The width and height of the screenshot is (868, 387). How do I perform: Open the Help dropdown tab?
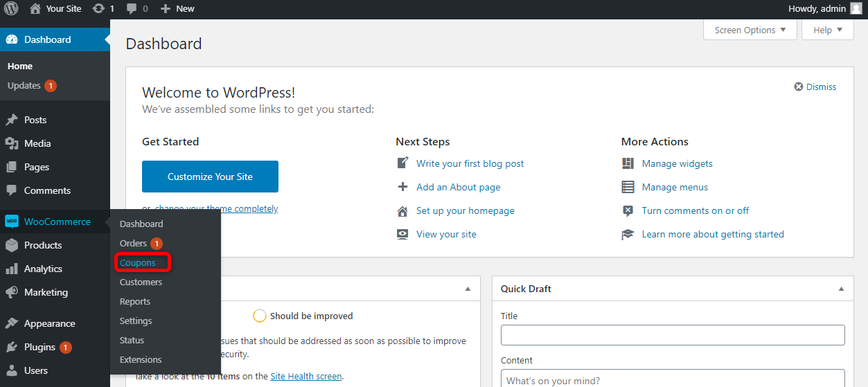point(828,30)
